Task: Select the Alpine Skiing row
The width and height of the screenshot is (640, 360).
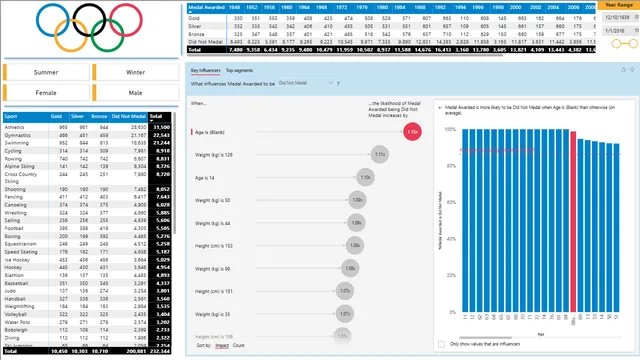Action: [x=87, y=167]
